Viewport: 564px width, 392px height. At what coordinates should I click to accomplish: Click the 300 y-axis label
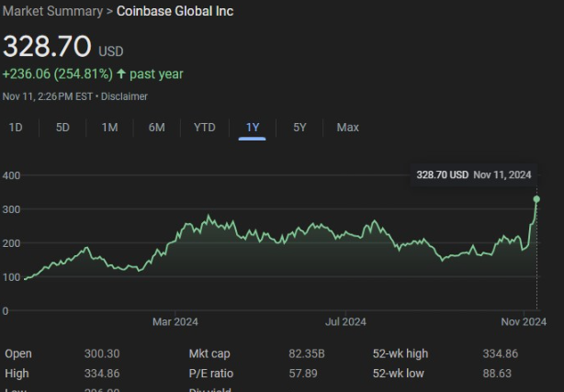point(11,209)
